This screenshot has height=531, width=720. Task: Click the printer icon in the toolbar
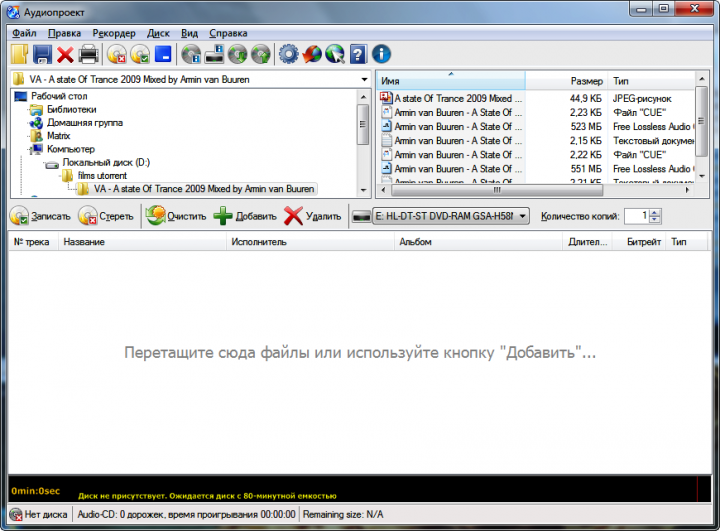click(x=89, y=54)
